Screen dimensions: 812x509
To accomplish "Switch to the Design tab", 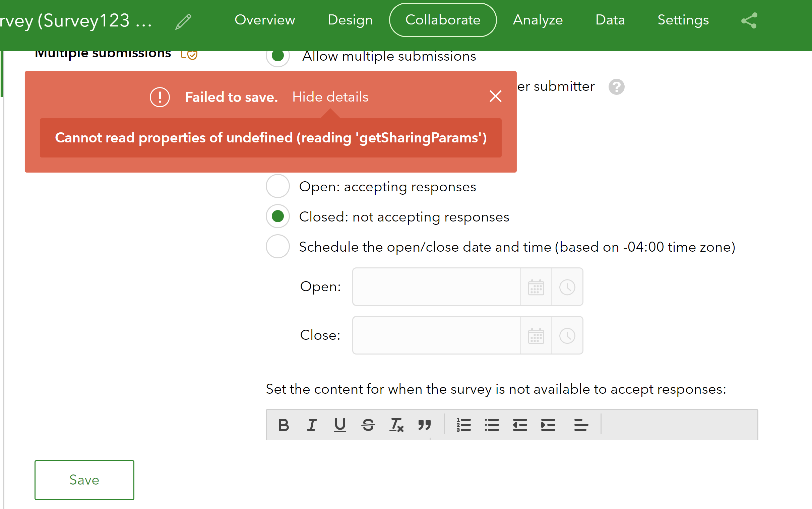I will point(350,20).
